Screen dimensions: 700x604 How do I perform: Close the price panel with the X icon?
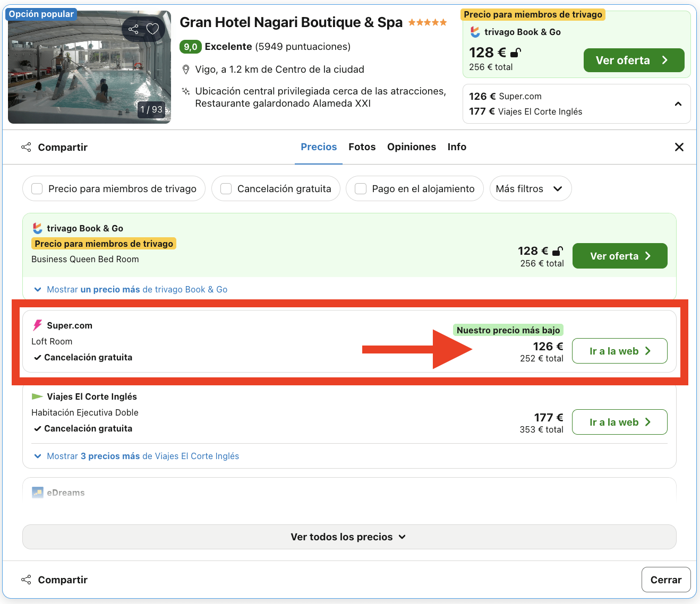click(679, 147)
